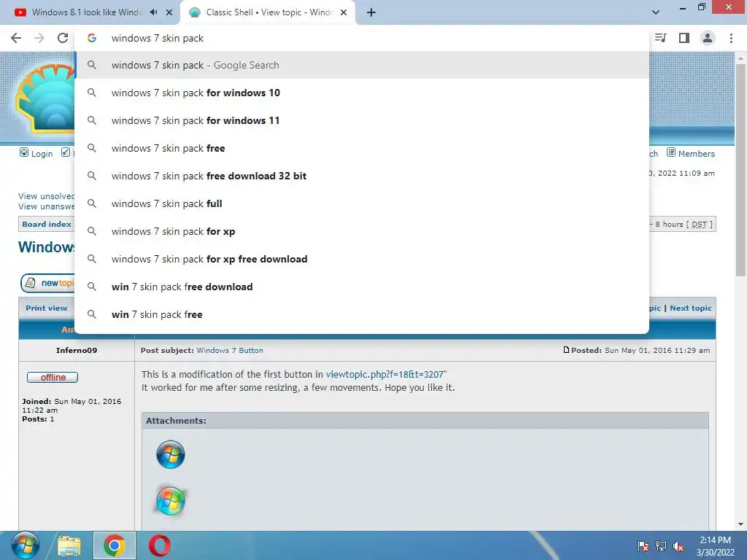Go to Next topic link
The image size is (747, 560).
690,308
